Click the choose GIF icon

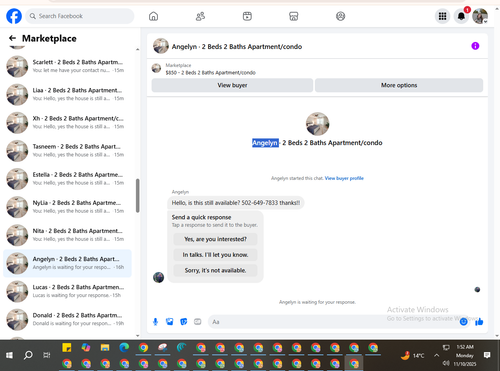(198, 322)
